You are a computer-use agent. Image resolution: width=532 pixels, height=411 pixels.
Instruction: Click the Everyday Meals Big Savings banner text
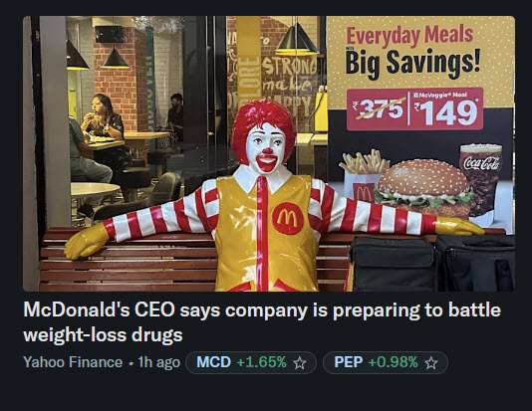[x=412, y=51]
